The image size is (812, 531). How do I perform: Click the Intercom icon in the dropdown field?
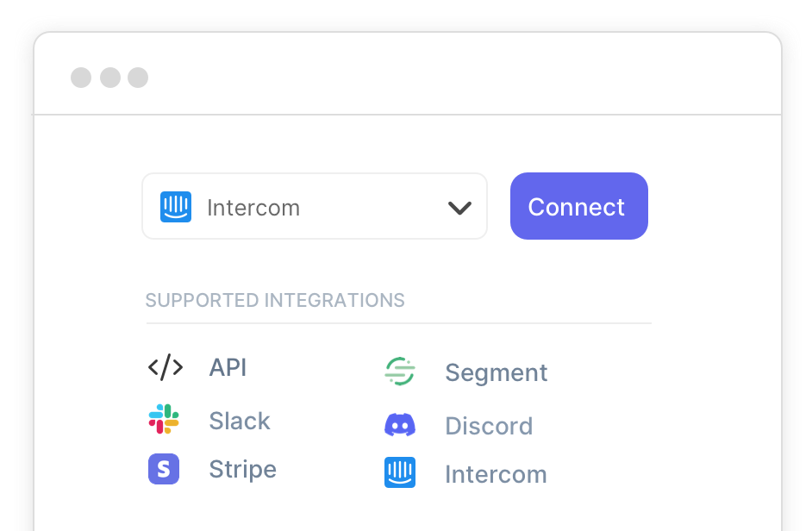coord(176,207)
